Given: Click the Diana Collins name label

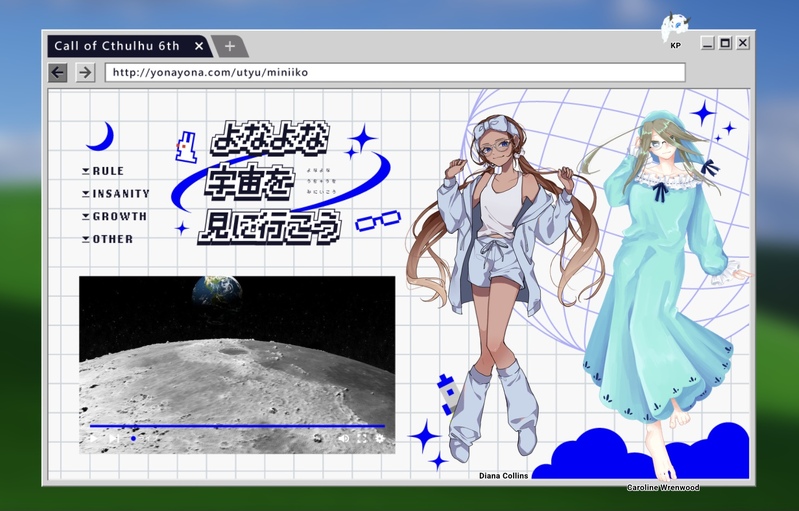Looking at the screenshot, I should (x=503, y=476).
